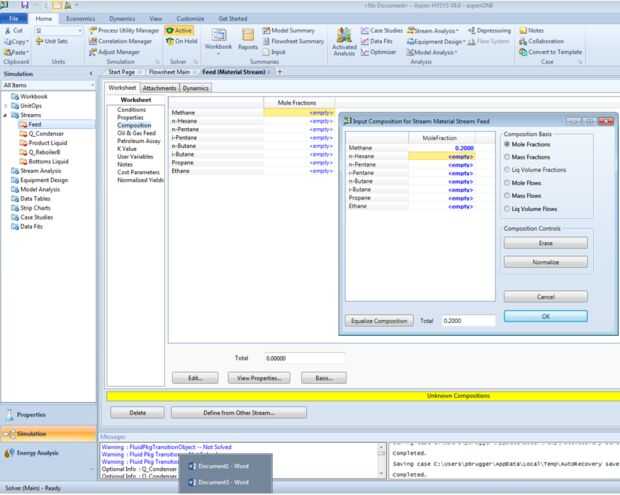Click the n-Hexane mole fraction cell in dialog
Viewport: 620px width, 495px height.
(442, 157)
